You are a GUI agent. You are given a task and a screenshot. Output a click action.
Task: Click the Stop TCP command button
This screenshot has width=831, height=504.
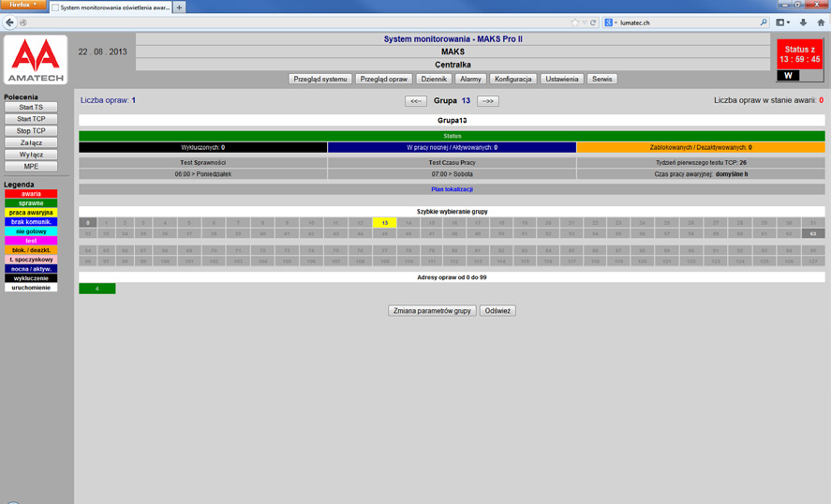pyautogui.click(x=31, y=130)
